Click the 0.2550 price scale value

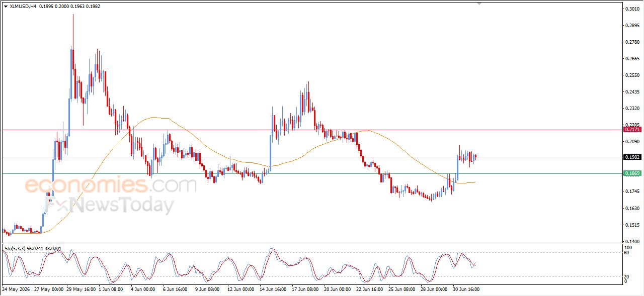632,75
